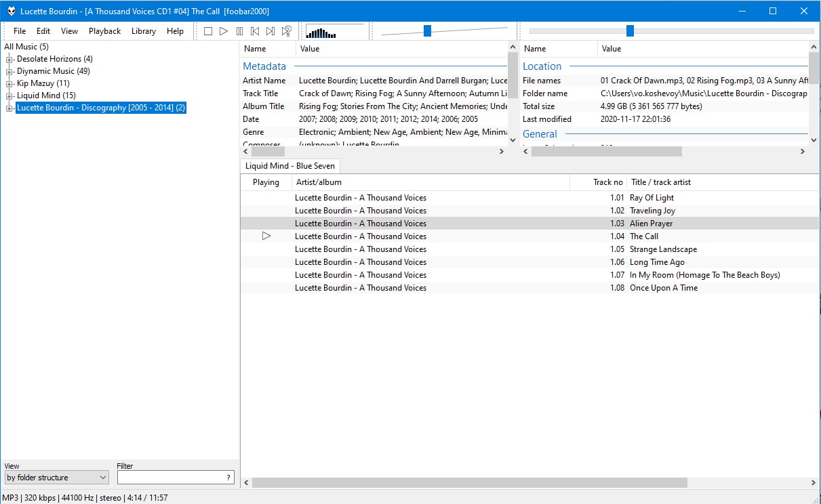Click the status bar playback info

(85, 498)
